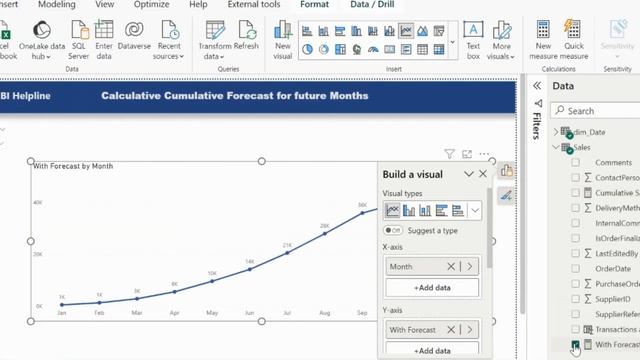Screen dimensions: 640x360
Task: Check the LastEditedBy field checkbox
Action: coord(575,253)
